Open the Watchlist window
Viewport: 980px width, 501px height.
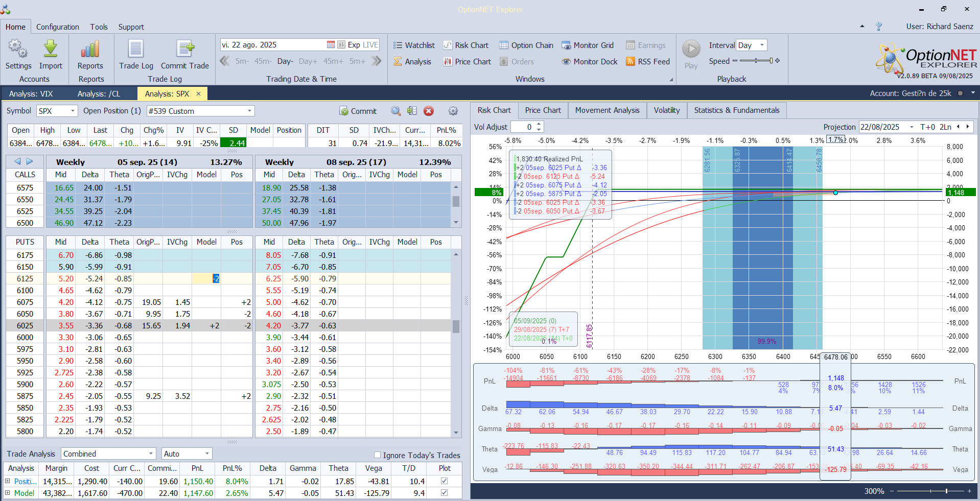[x=414, y=45]
